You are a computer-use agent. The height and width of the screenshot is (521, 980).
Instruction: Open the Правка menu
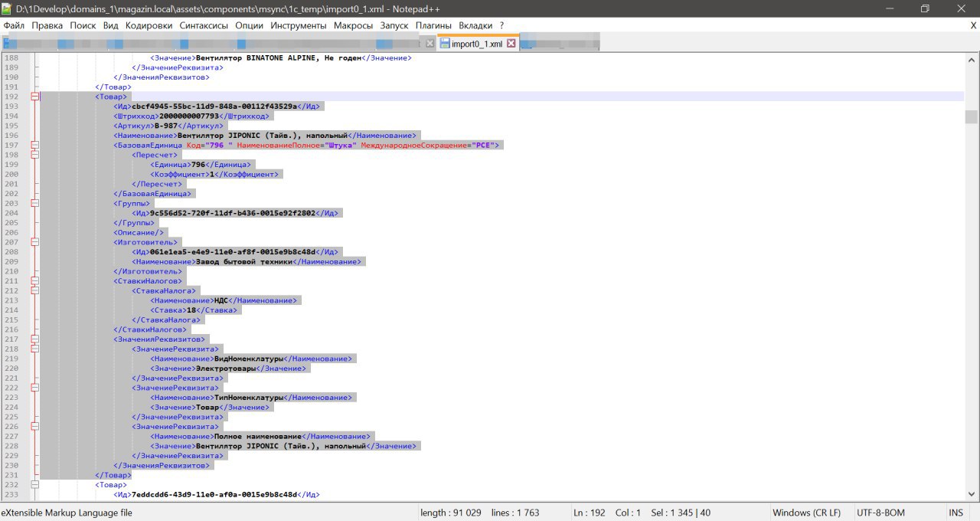tap(47, 25)
